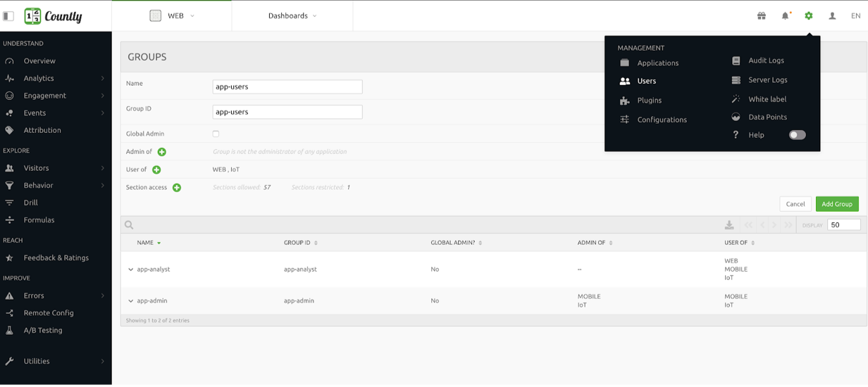Click the table search magnifier icon
This screenshot has width=868, height=387.
[129, 225]
